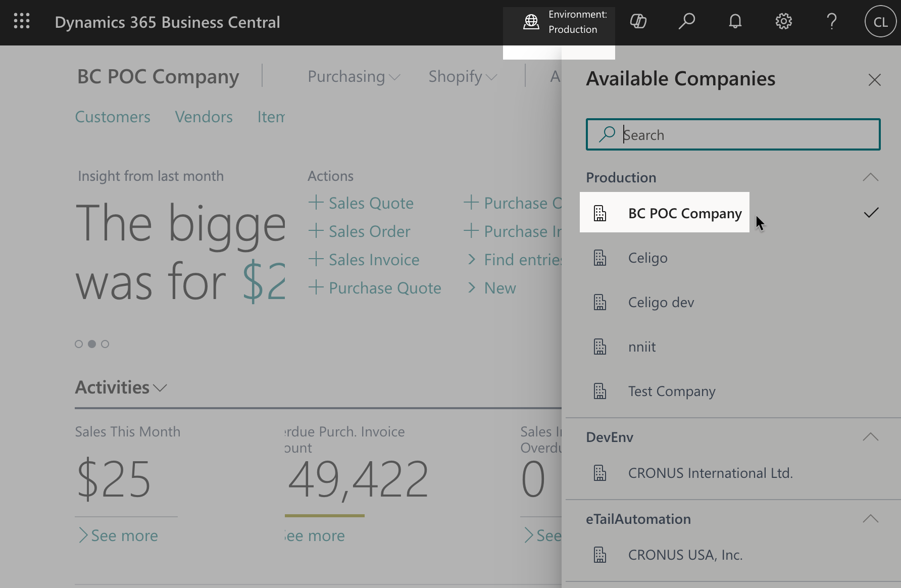Click the chevron icon beside New
Image resolution: width=901 pixels, height=588 pixels.
click(472, 287)
